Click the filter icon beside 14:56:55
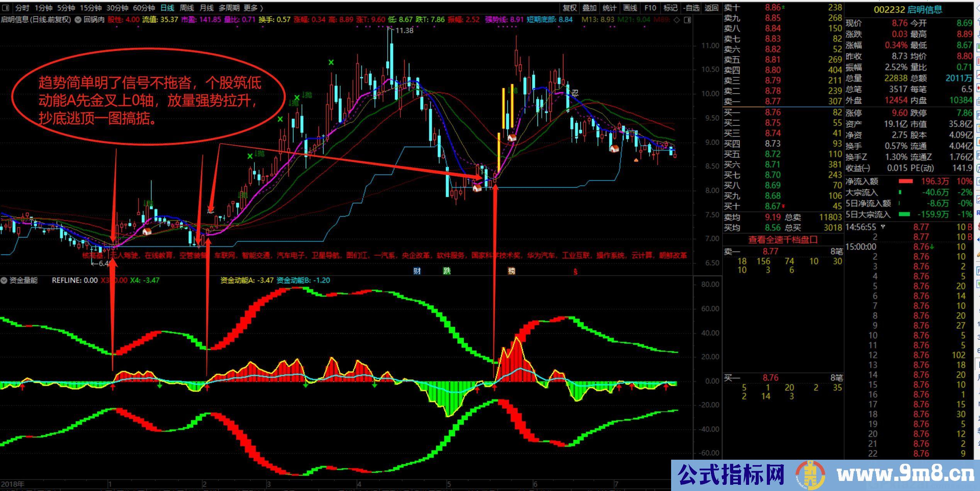The width and height of the screenshot is (980, 491). coord(882,227)
